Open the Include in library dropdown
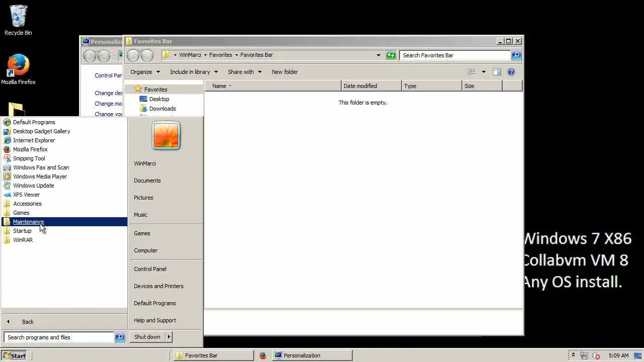This screenshot has height=362, width=644. pos(194,72)
